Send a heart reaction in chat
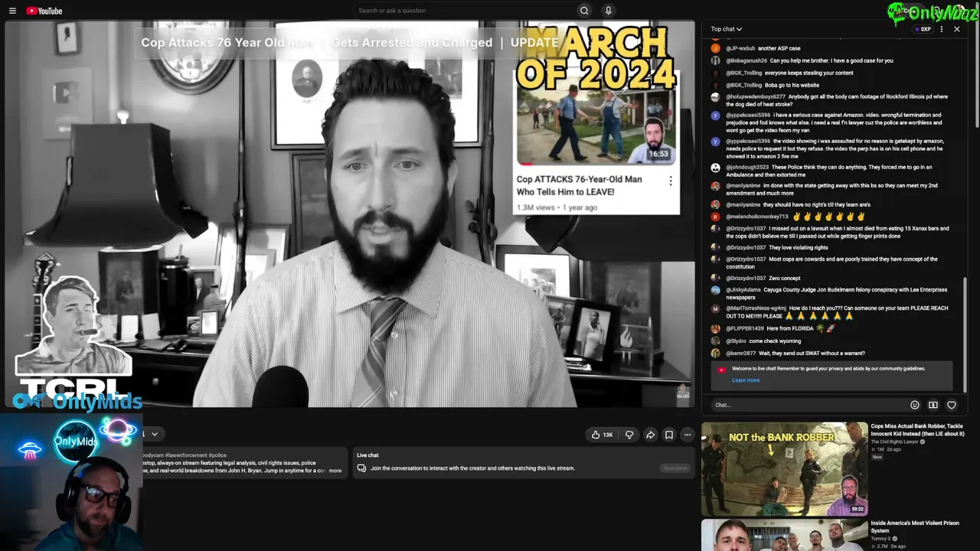 click(952, 405)
